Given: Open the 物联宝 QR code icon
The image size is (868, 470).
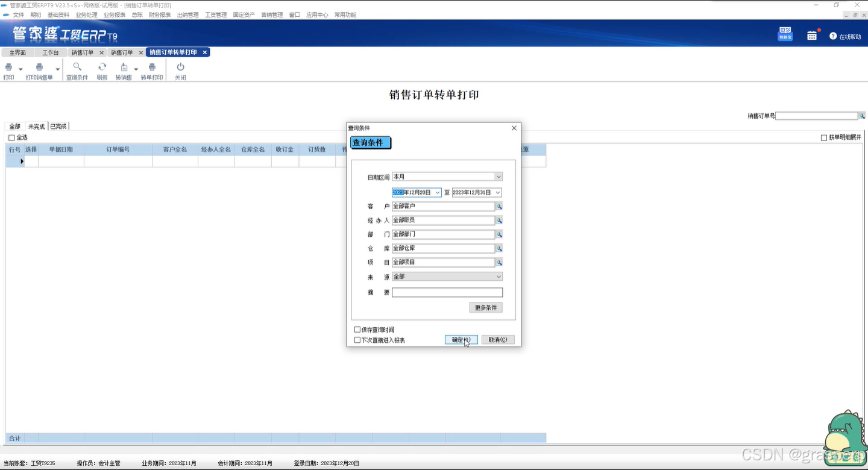Looking at the screenshot, I should [x=785, y=34].
